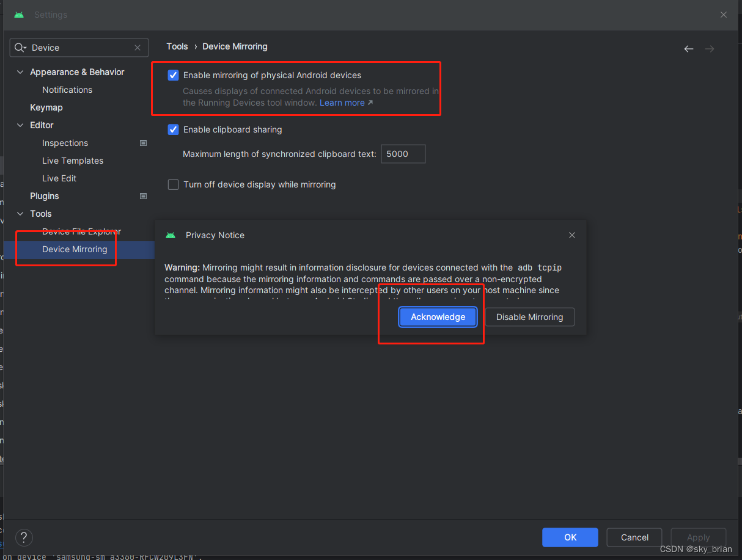Open the Plugins settings page
The height and width of the screenshot is (560, 742).
coord(45,196)
